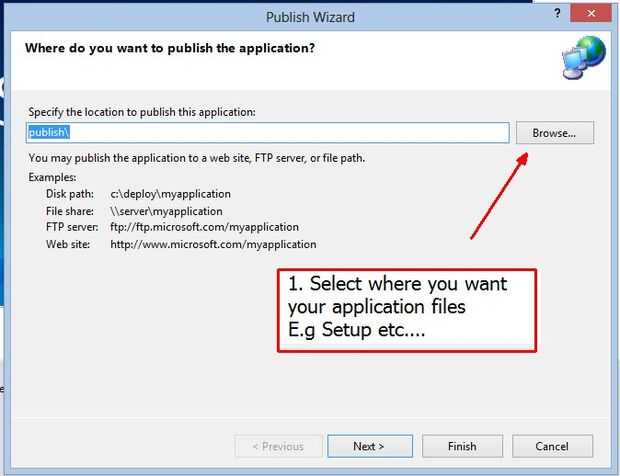Click the Browse... button
The image size is (620, 476).
click(x=554, y=132)
